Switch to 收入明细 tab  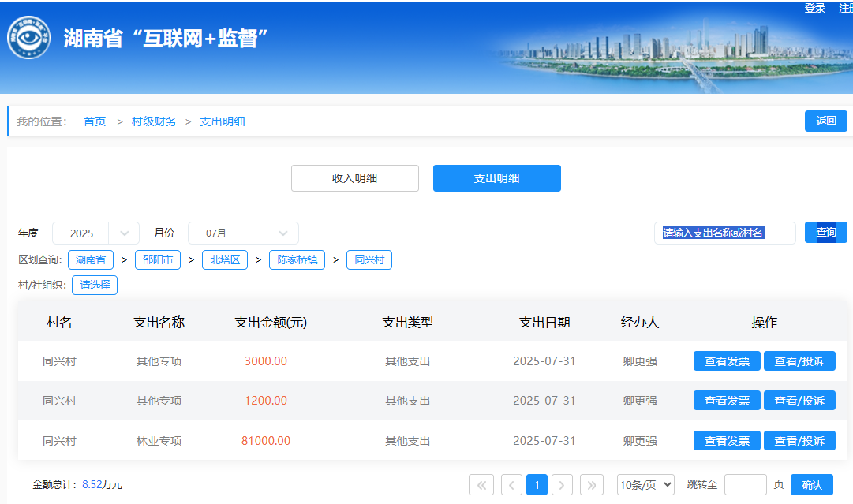pyautogui.click(x=354, y=178)
